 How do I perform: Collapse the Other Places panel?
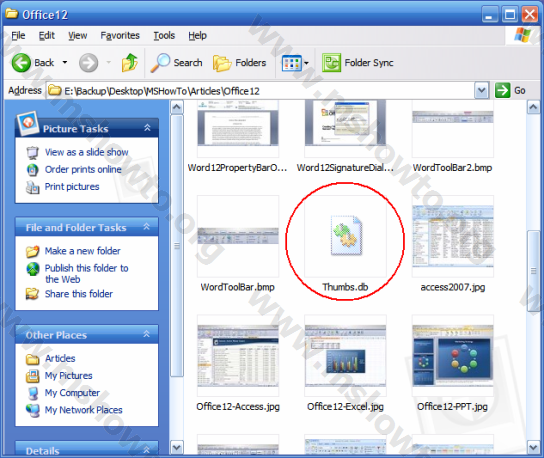pyautogui.click(x=147, y=334)
